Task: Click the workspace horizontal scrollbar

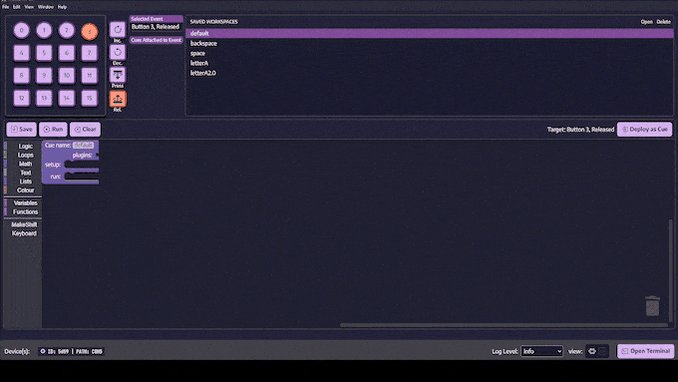Action: [x=503, y=325]
